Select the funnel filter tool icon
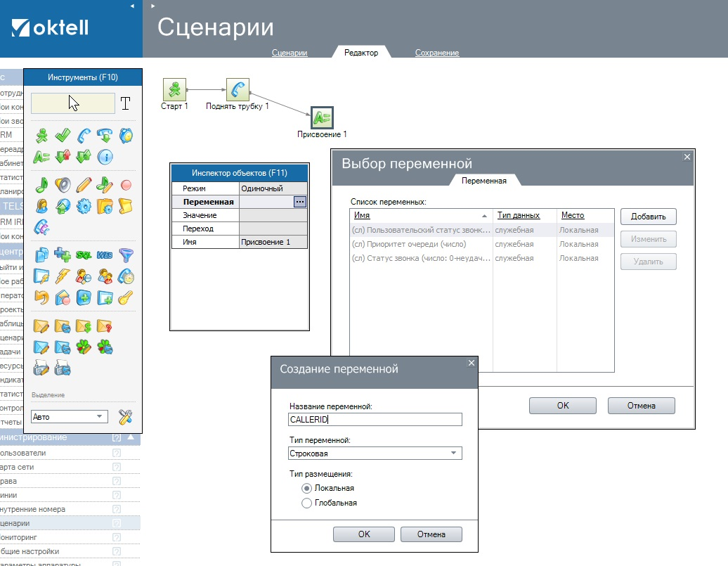Viewport: 728px width, 566px height. coord(126,255)
